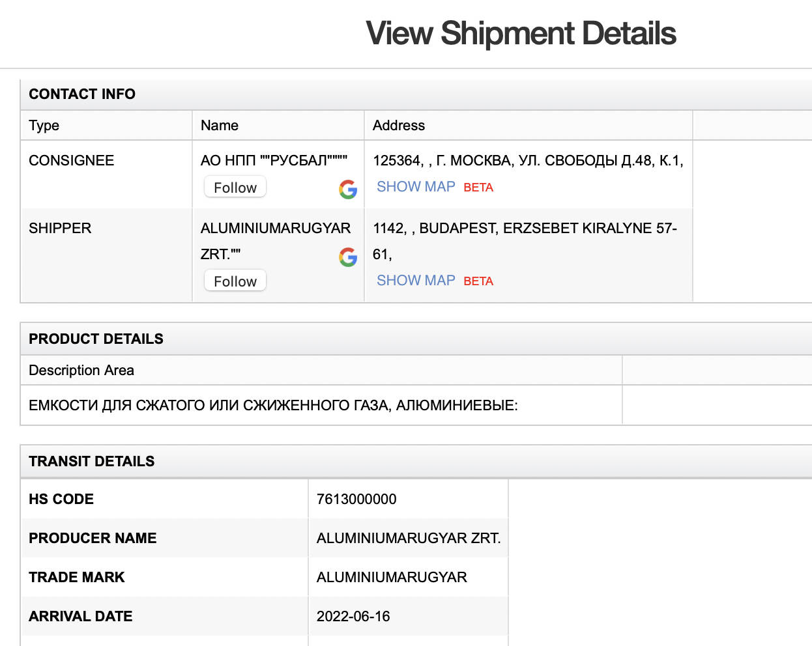
Task: Click the shipper name ALUMINIUMARUGYAR ZRT.
Action: (275, 229)
